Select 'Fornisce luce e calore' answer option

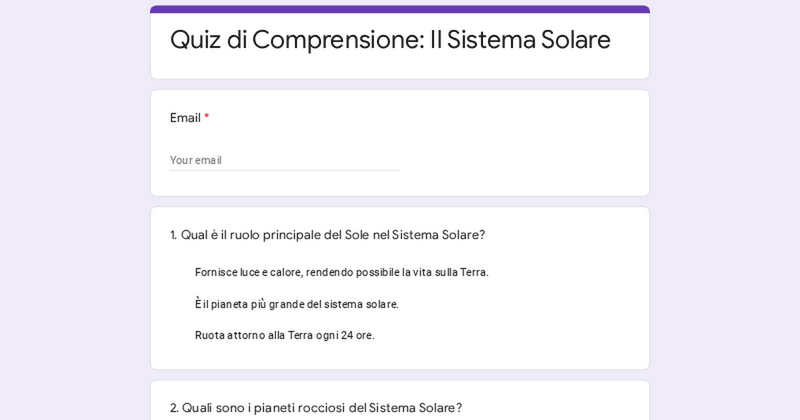click(x=341, y=272)
